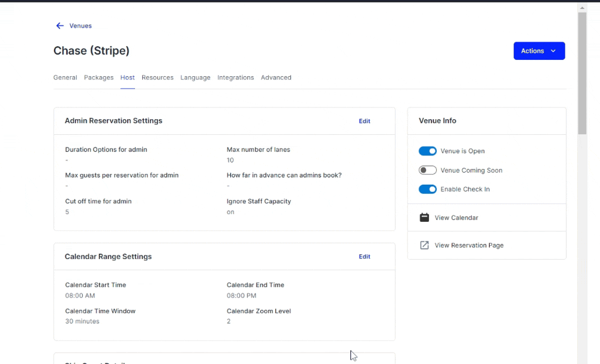Image resolution: width=600 pixels, height=364 pixels.
Task: Toggle the Venue is Open switch
Action: point(427,151)
